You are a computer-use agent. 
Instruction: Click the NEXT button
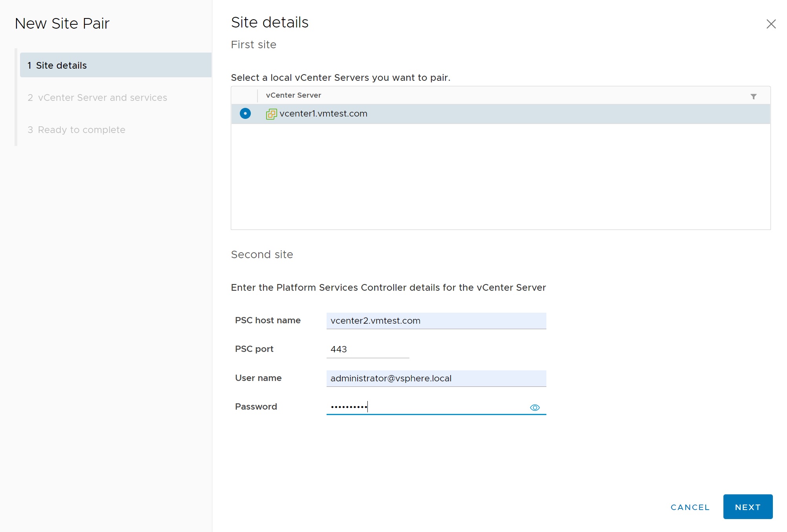click(x=747, y=507)
